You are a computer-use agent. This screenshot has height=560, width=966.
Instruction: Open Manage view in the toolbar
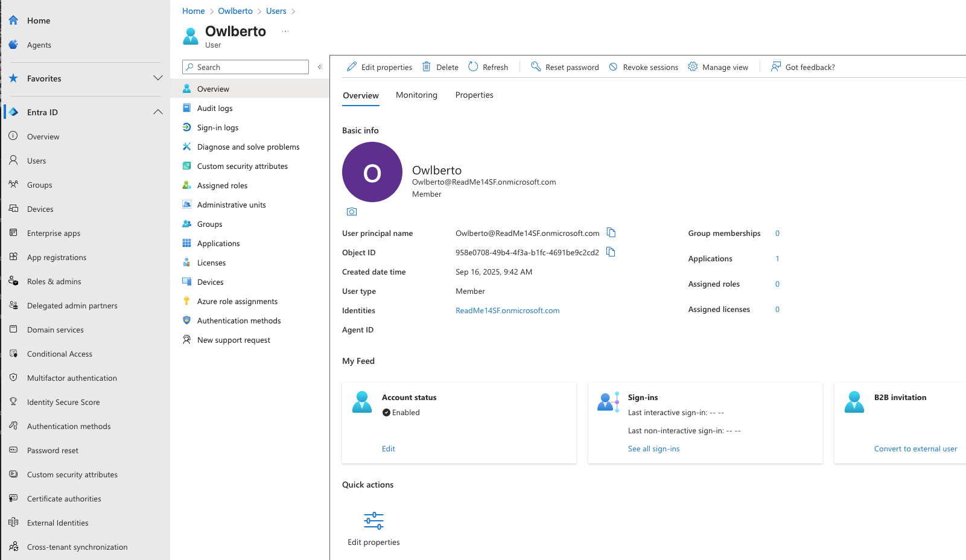tap(718, 67)
